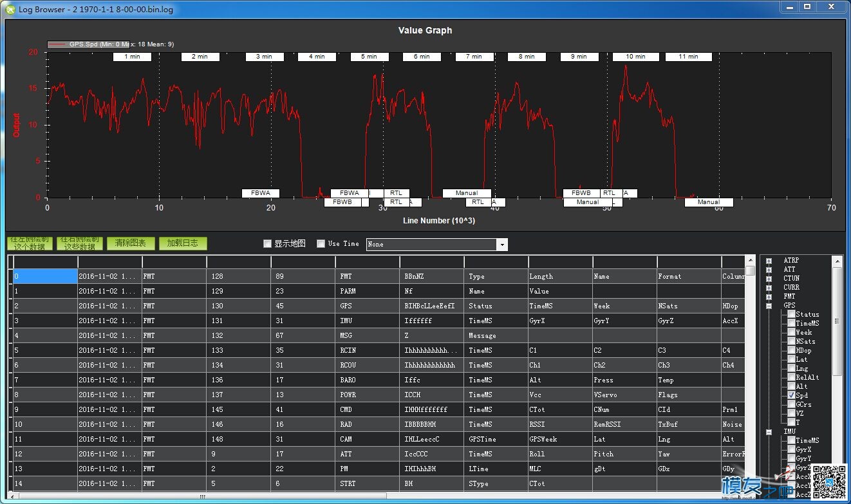Click the STRT cell in row 14
This screenshot has height=504, width=851.
point(367,483)
